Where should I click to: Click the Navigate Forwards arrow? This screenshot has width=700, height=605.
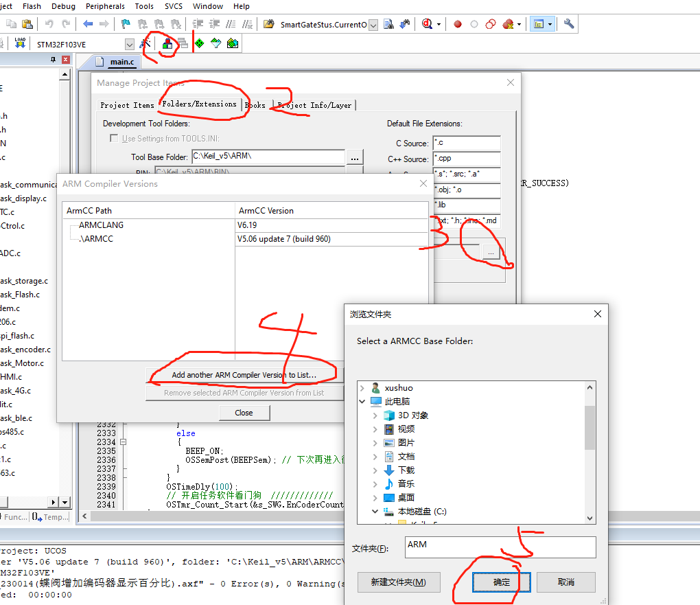[x=104, y=24]
